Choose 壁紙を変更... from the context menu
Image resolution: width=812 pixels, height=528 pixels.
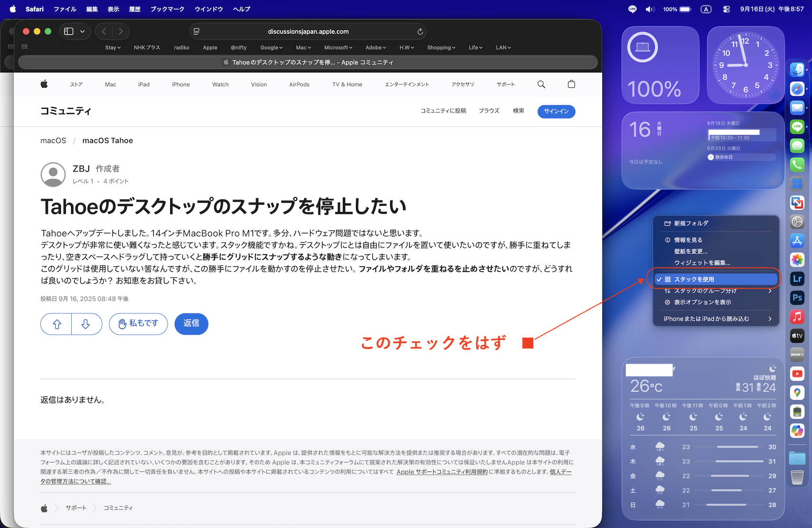tap(716, 251)
